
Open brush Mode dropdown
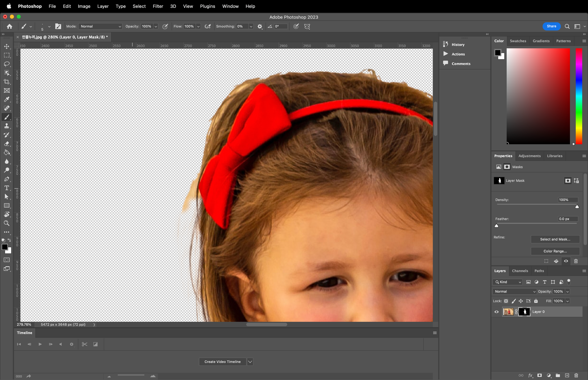pos(100,26)
